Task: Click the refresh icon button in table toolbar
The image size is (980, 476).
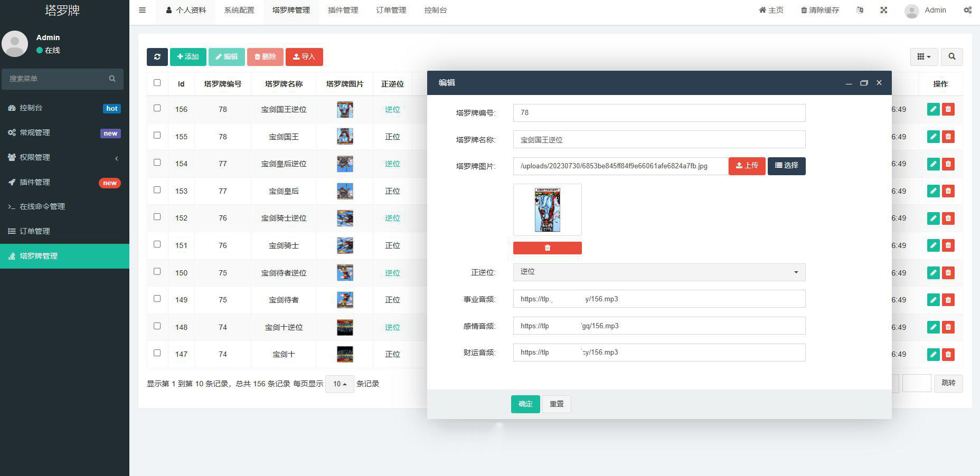Action: coord(157,57)
